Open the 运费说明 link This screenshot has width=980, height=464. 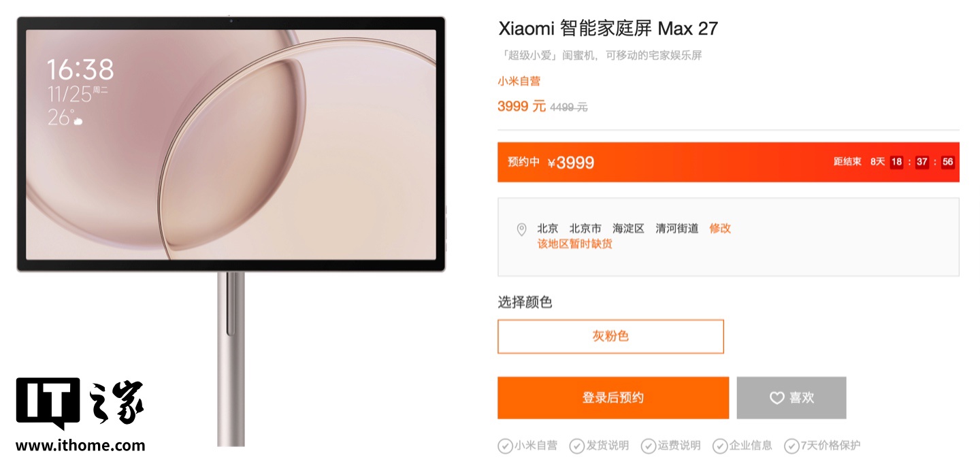pyautogui.click(x=679, y=446)
